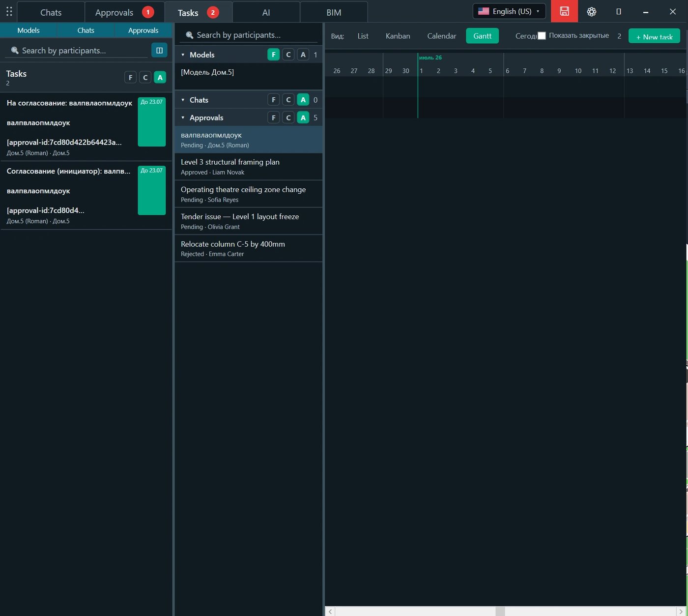The height and width of the screenshot is (616, 688).
Task: Open the English (US) language dropdown
Action: (509, 11)
